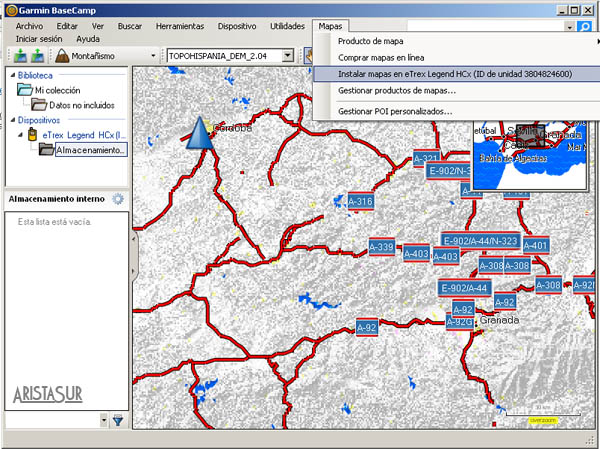Collapse the Biblioteca tree section
The width and height of the screenshot is (600, 449).
[x=12, y=75]
